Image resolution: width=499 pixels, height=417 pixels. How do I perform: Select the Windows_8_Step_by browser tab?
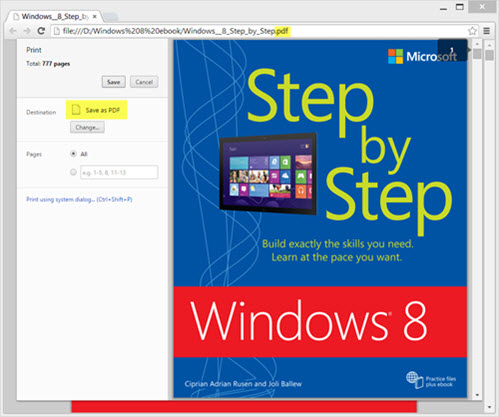[55, 16]
